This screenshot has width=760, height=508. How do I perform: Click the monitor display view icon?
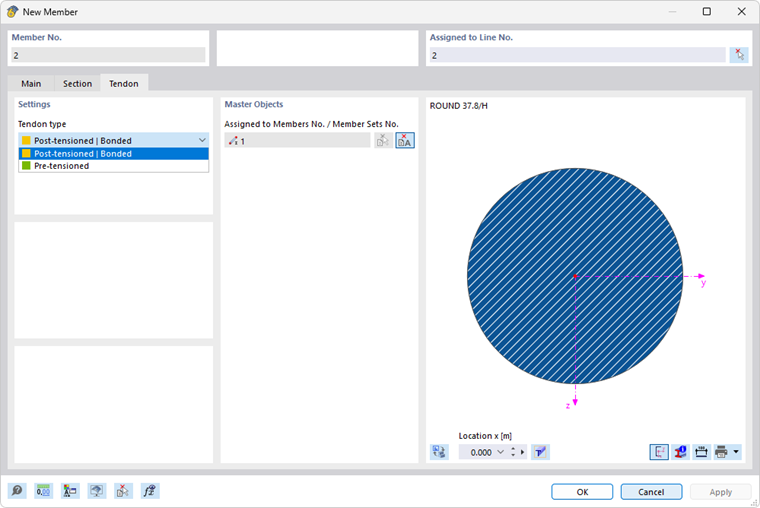tap(96, 491)
